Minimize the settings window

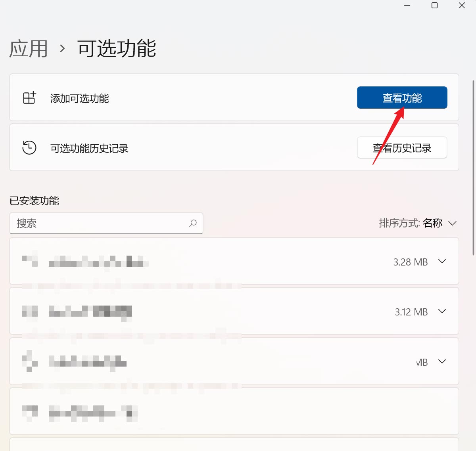[407, 6]
